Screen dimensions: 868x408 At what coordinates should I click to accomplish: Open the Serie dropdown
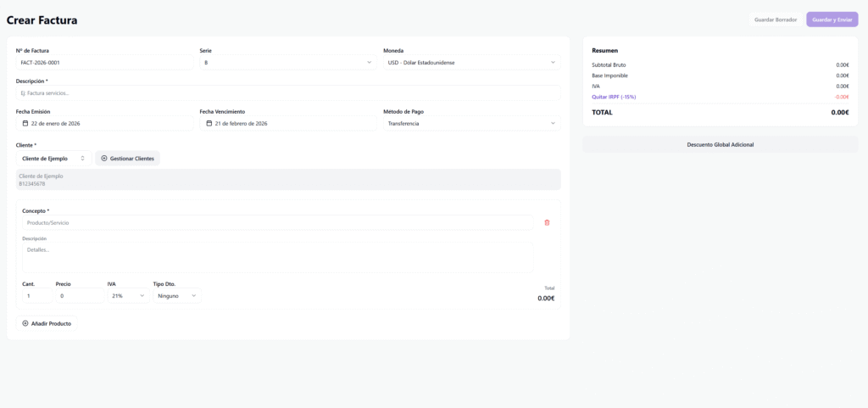click(x=287, y=62)
